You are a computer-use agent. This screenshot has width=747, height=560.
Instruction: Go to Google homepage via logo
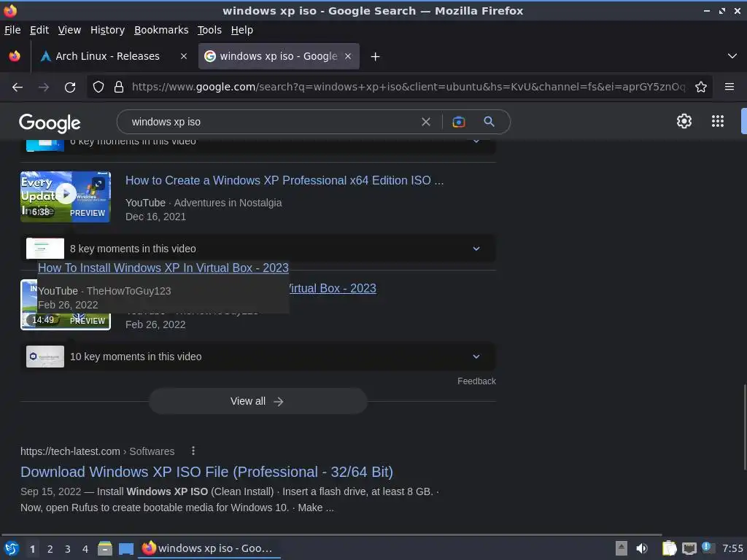tap(50, 122)
